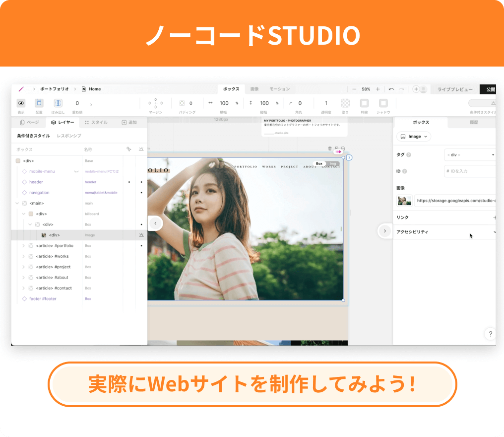This screenshot has width=504, height=437.
Task: Collapse the <main> layer in the tree
Action: click(x=17, y=203)
